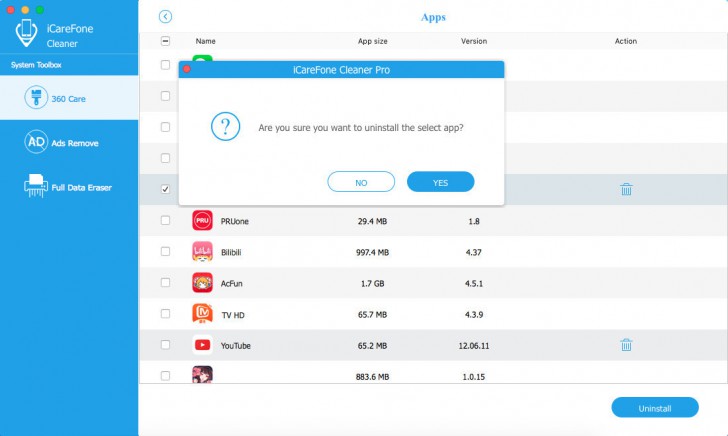The height and width of the screenshot is (436, 728).
Task: Check the first app row checkbox
Action: (165, 65)
